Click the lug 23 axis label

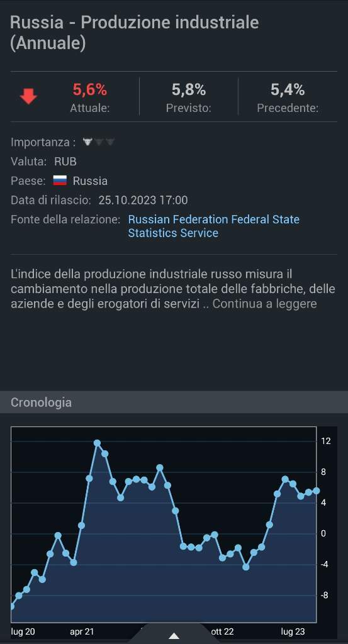coord(292,631)
